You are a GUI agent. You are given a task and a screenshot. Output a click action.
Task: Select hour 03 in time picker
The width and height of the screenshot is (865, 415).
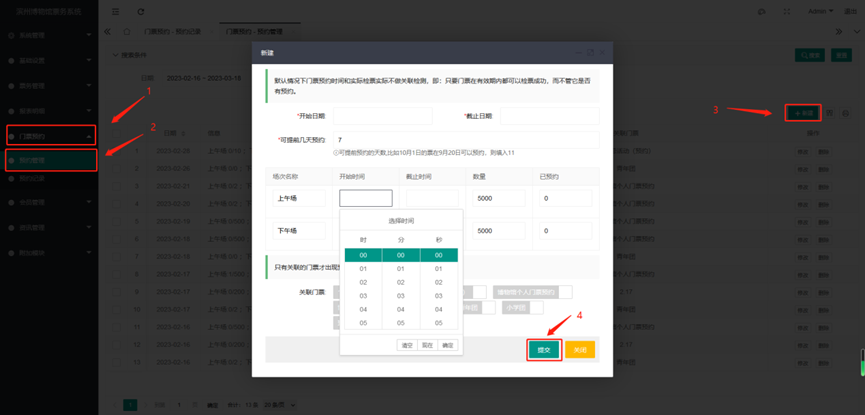[x=363, y=295]
